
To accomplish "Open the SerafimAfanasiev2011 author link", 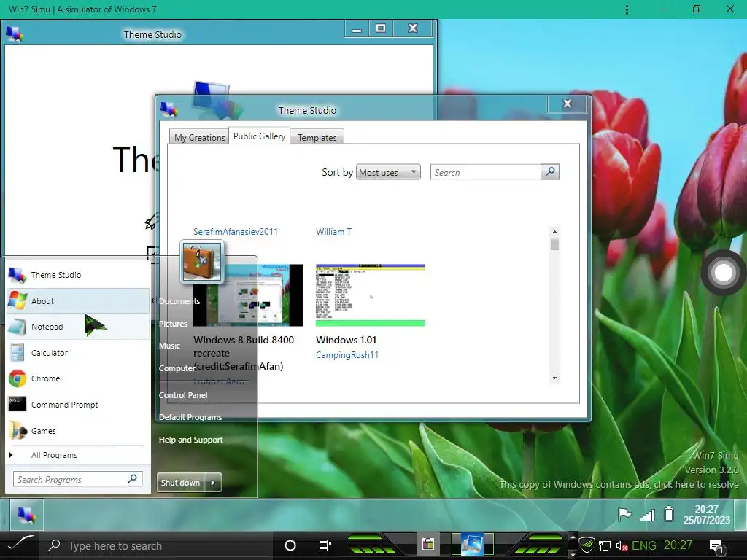I will pos(236,232).
